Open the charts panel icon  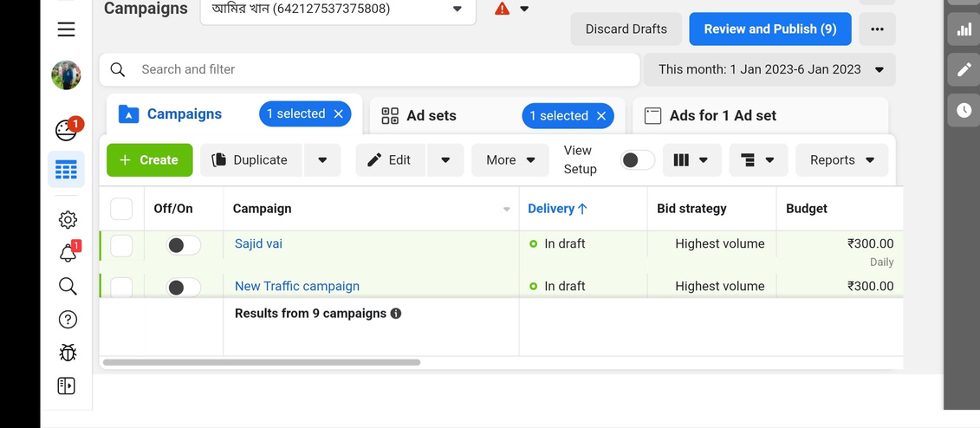964,29
